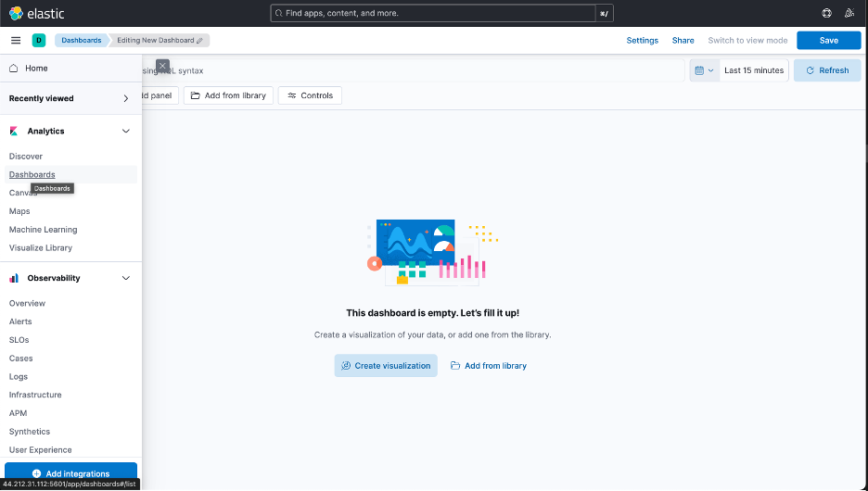Viewport: 868px width, 491px height.
Task: Click Add from library link in empty state
Action: tap(488, 366)
